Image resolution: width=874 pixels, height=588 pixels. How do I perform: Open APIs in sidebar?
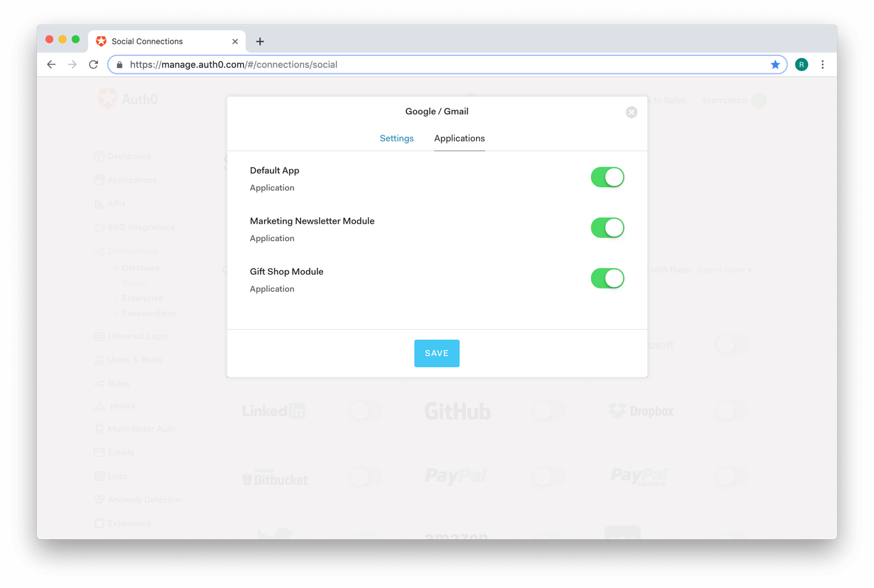pos(110,203)
